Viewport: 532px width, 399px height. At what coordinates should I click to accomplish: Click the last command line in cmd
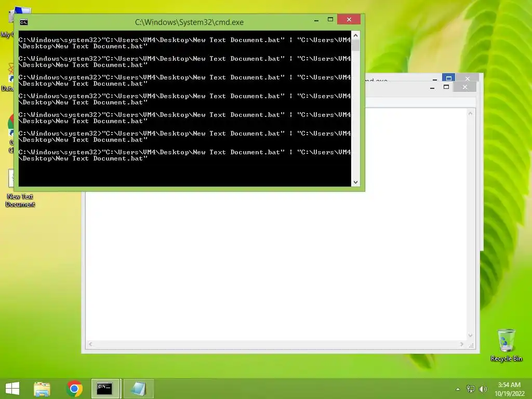click(x=184, y=155)
